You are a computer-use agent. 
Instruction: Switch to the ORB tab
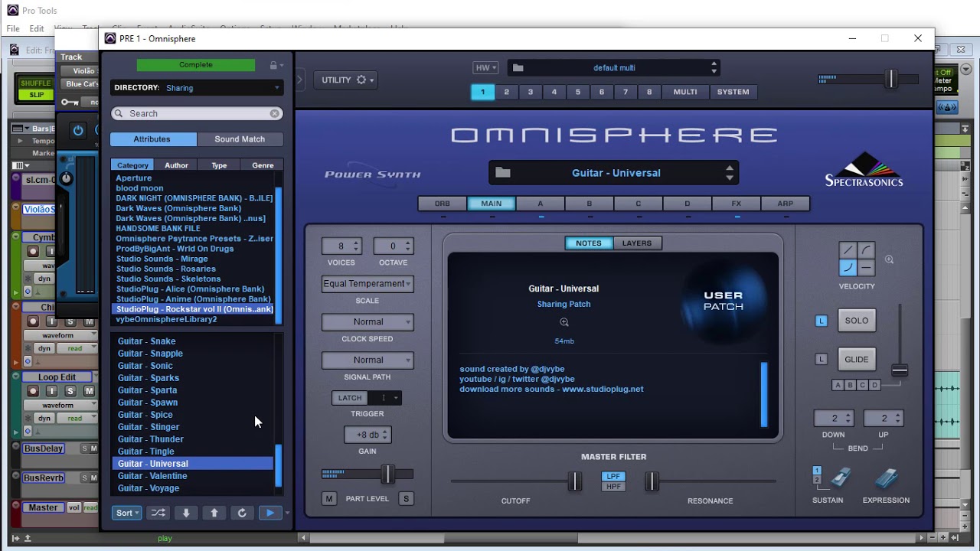[443, 204]
